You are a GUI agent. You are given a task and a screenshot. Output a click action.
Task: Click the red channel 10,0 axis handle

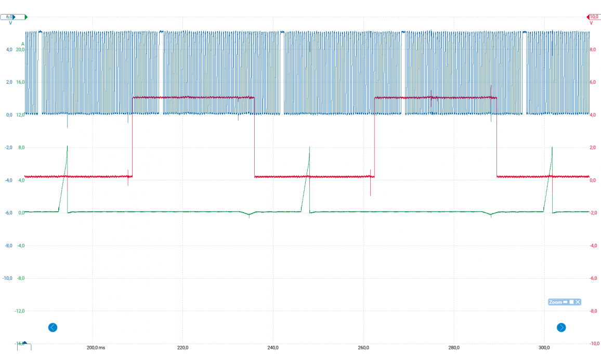point(593,17)
